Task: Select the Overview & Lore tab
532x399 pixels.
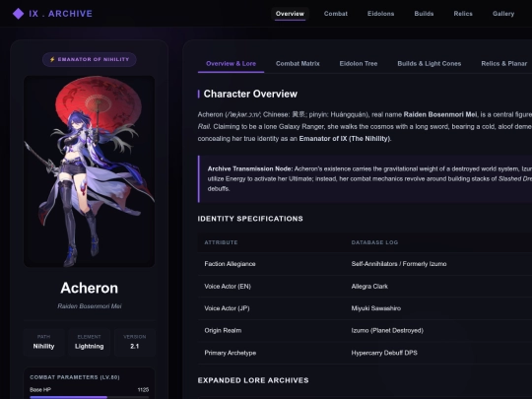Action: click(231, 64)
